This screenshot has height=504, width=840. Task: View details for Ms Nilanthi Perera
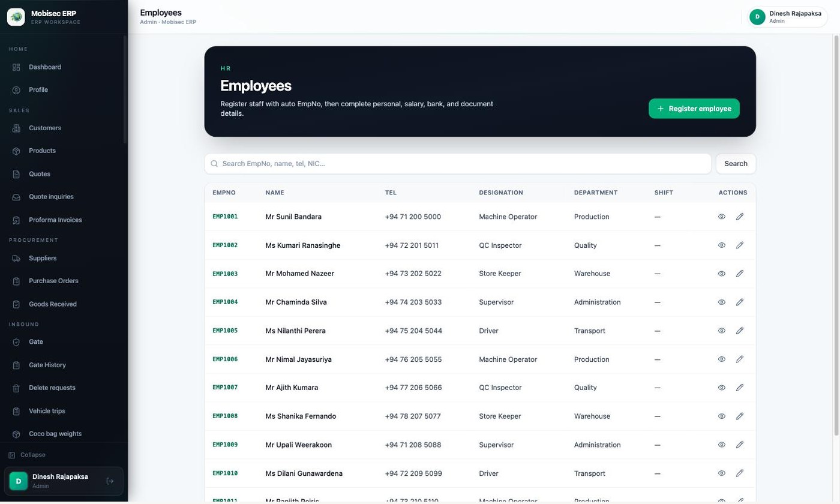pyautogui.click(x=722, y=331)
